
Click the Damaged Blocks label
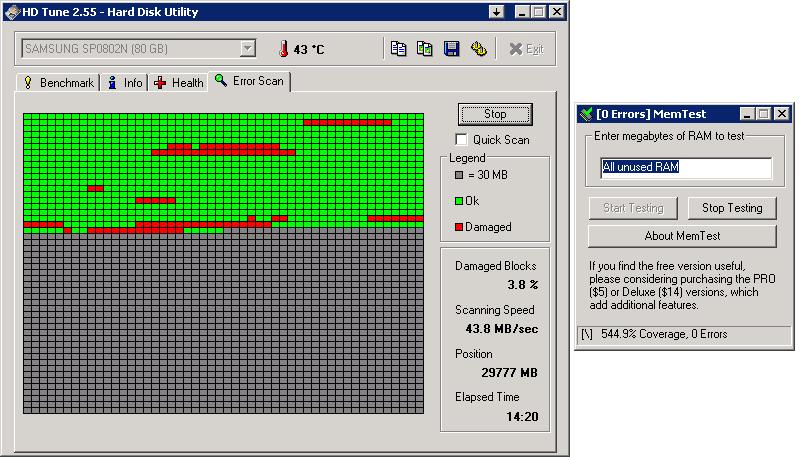click(x=496, y=266)
